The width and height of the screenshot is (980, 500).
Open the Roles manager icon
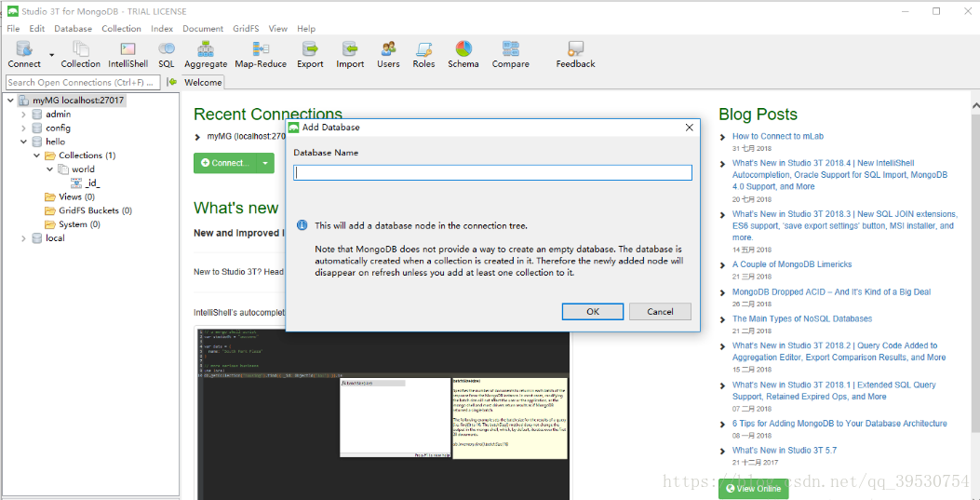coord(423,54)
